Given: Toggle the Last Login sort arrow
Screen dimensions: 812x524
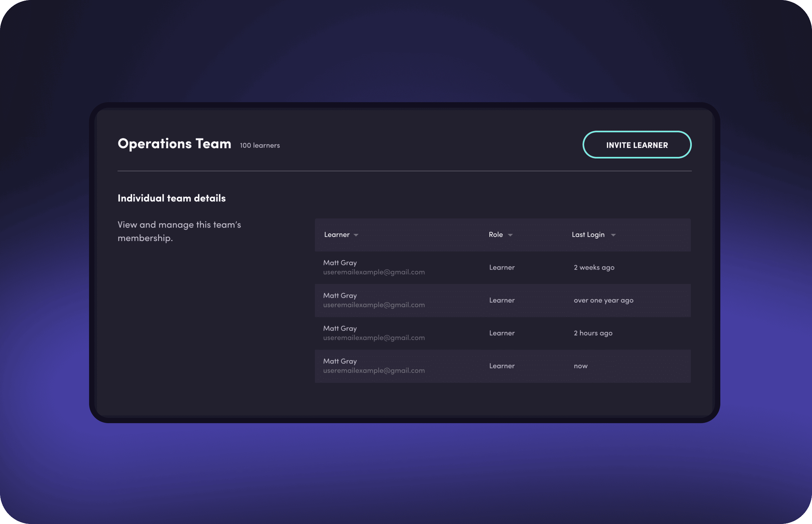Looking at the screenshot, I should pyautogui.click(x=613, y=235).
